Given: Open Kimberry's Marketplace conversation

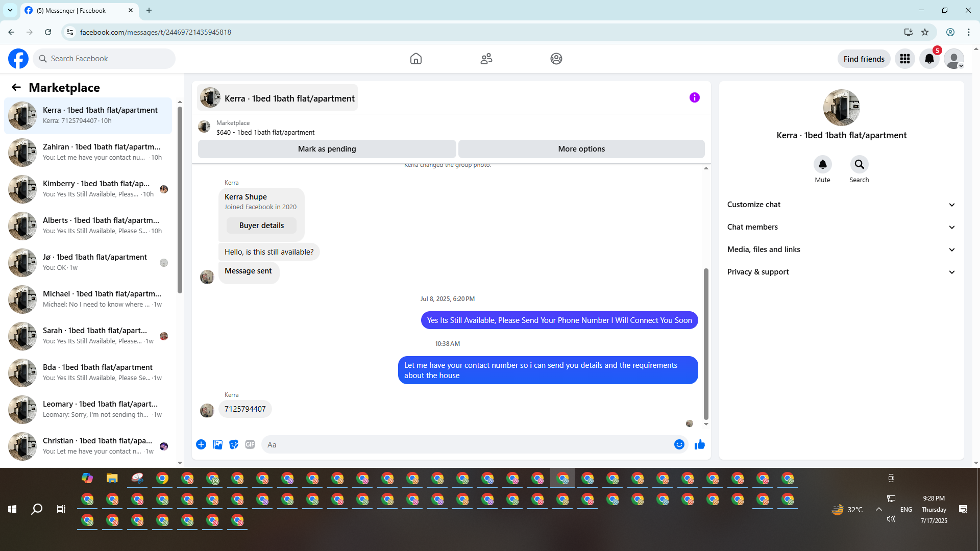Looking at the screenshot, I should click(88, 189).
